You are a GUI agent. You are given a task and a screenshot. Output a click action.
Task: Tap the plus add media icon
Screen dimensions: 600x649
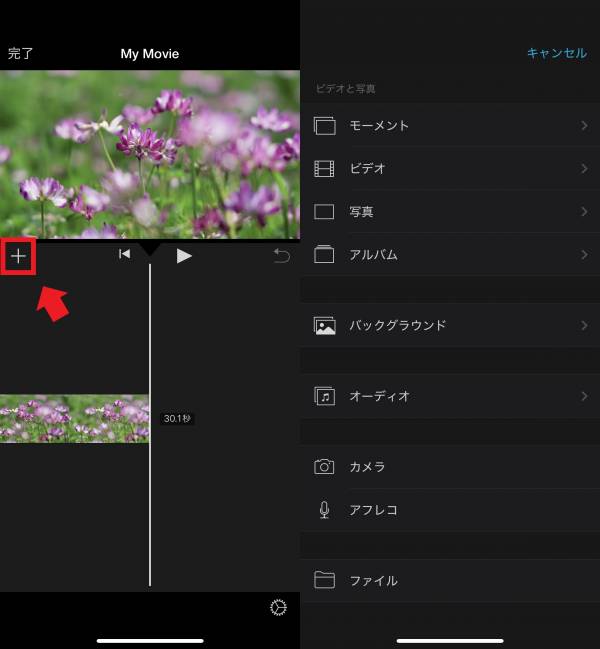pos(18,256)
